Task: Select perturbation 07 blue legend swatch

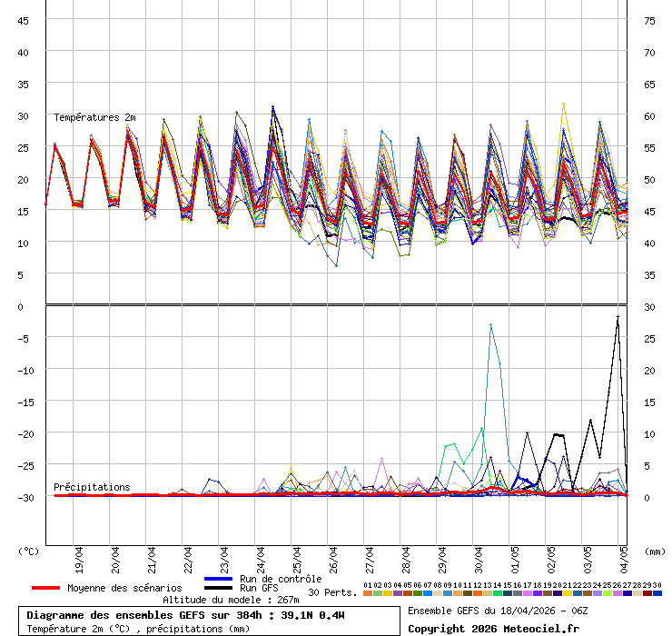Action: click(x=428, y=593)
